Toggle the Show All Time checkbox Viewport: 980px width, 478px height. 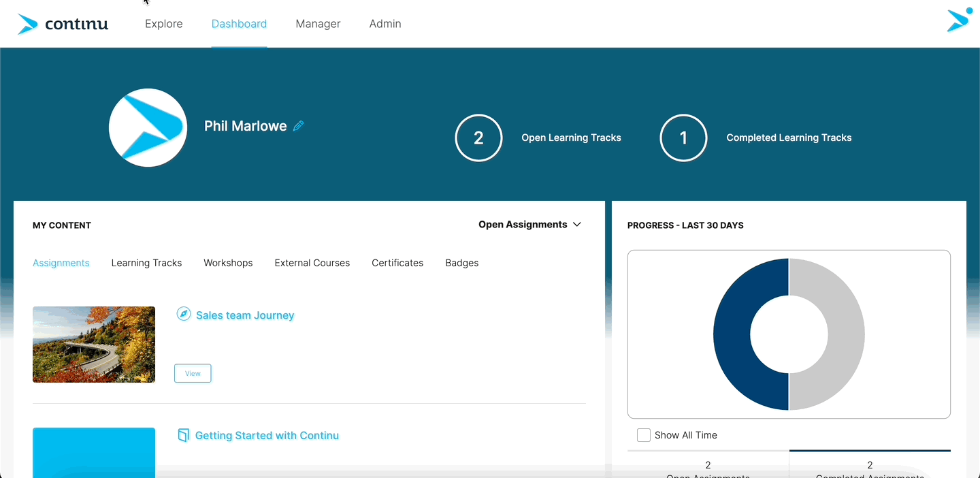[644, 435]
